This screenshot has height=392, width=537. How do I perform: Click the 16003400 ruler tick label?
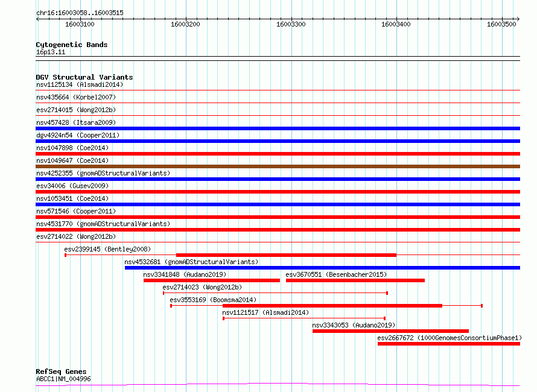tap(396, 24)
